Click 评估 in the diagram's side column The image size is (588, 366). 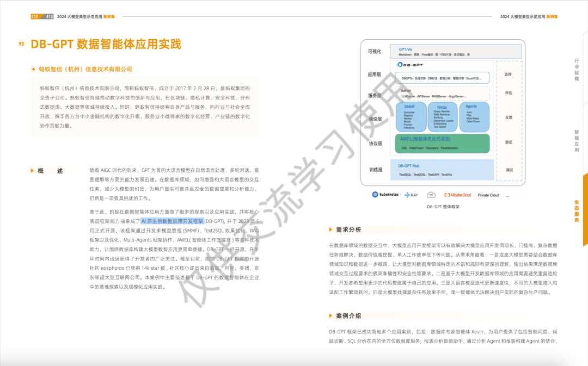[509, 93]
